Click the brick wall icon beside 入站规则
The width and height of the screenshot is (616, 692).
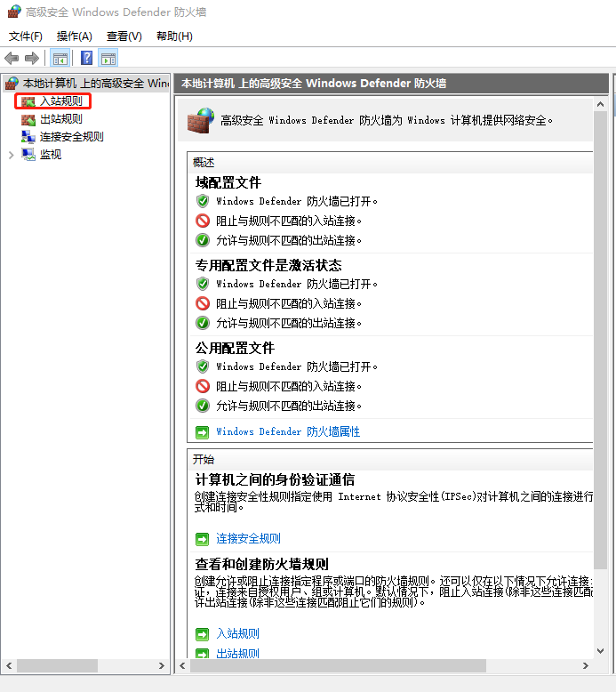[x=28, y=101]
